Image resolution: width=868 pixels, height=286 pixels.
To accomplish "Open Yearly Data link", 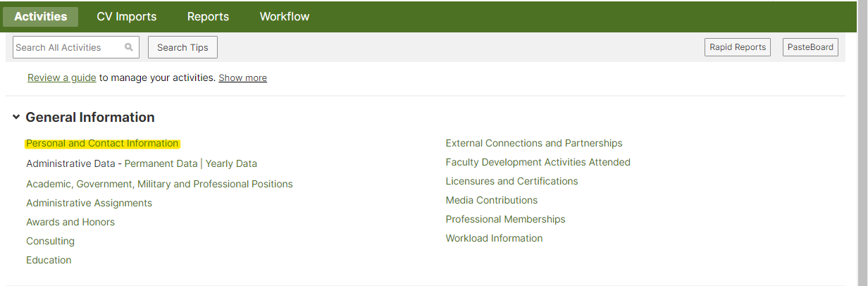I will click(x=231, y=163).
